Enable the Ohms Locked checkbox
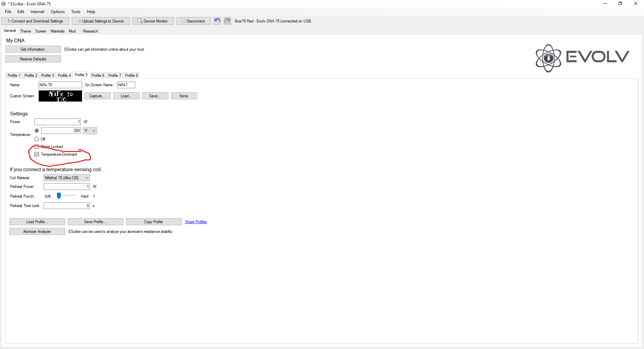The width and height of the screenshot is (644, 349). 37,147
